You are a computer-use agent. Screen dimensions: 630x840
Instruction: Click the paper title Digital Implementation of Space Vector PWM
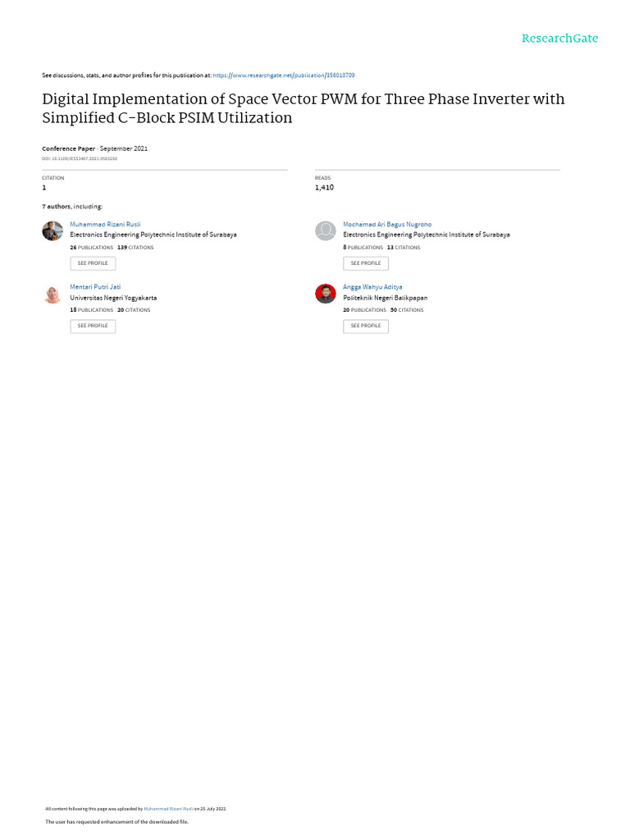[x=304, y=108]
